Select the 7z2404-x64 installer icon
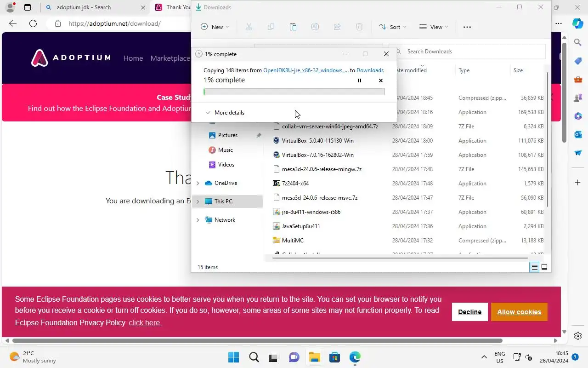Image resolution: width=588 pixels, height=368 pixels. coord(277,184)
